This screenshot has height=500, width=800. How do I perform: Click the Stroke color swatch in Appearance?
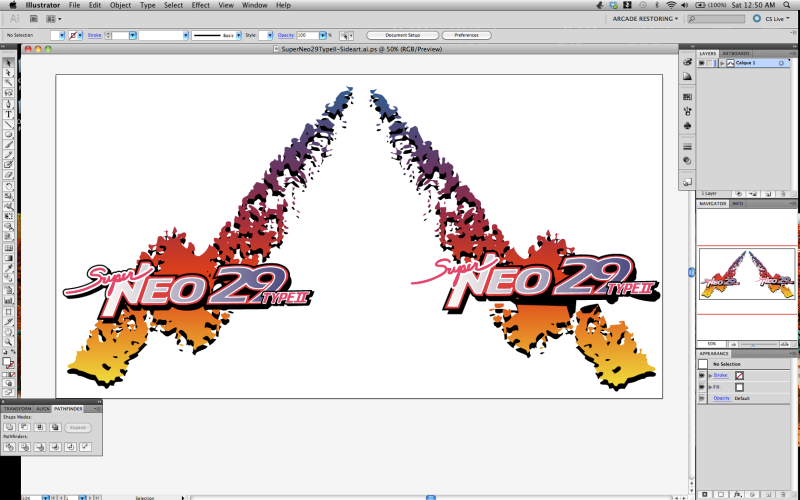tap(739, 376)
